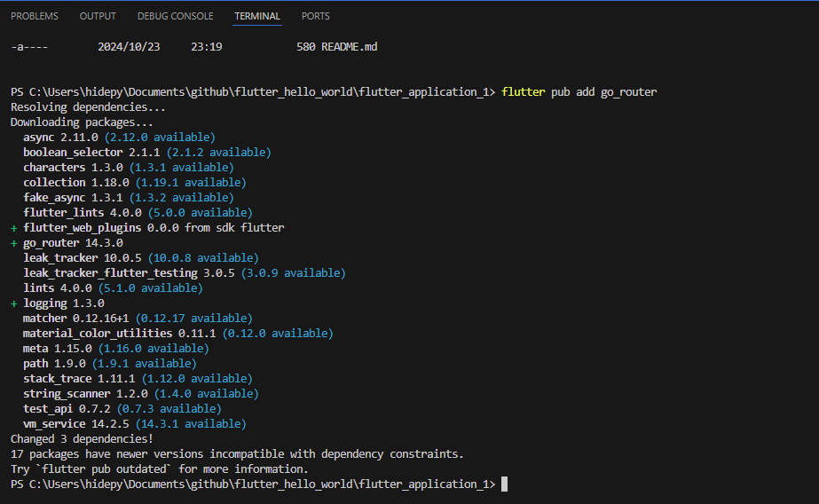Click 'matcher 0.12.16+1' package line
The height and width of the screenshot is (504, 819).
(138, 319)
